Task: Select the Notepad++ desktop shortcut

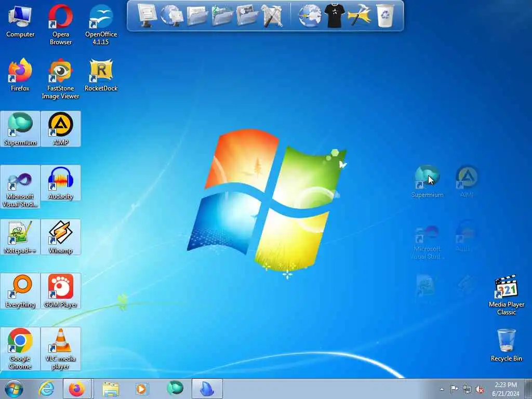Action: tap(20, 237)
